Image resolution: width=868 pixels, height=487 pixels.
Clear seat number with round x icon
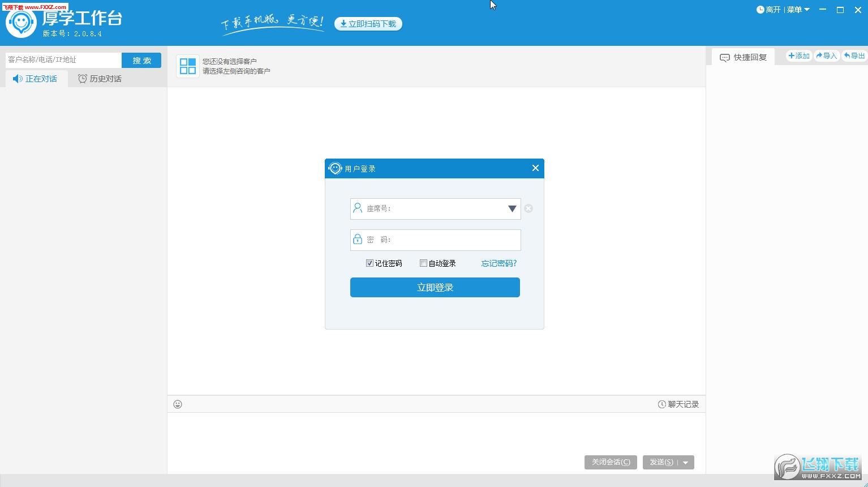[528, 208]
